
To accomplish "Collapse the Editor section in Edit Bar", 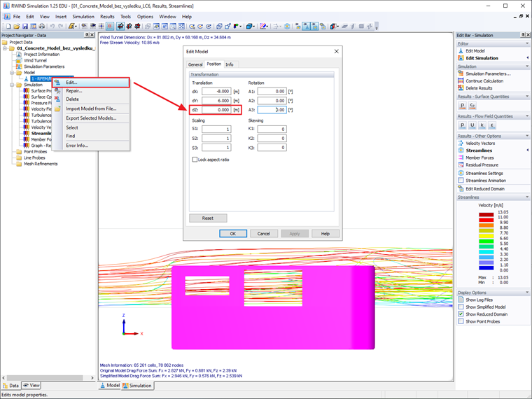I will [527, 43].
